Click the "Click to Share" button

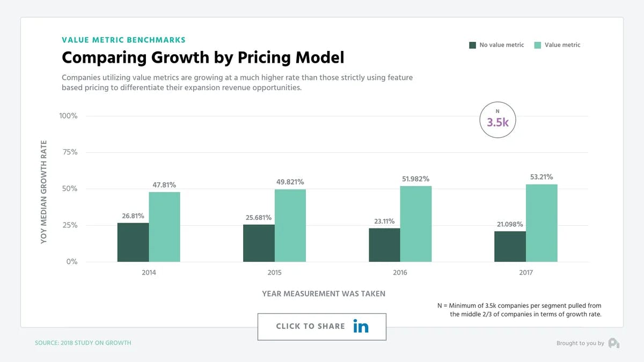321,327
